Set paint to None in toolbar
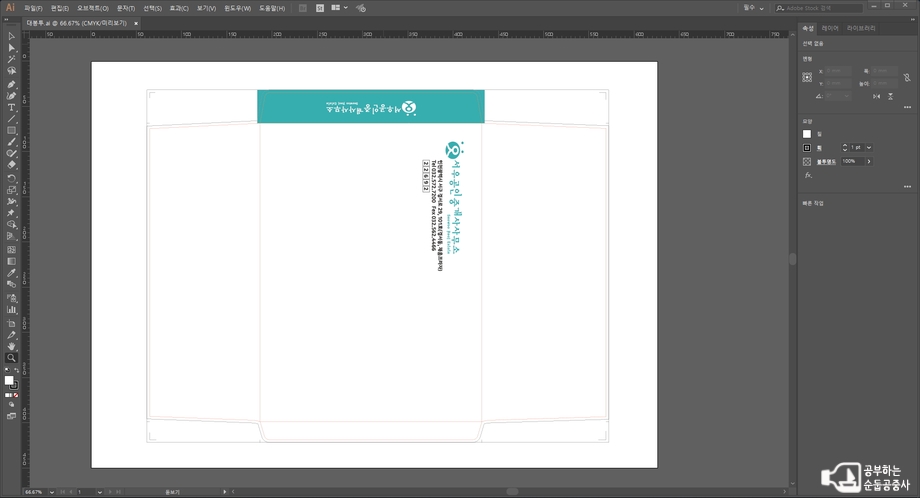The image size is (920, 498). 16,395
